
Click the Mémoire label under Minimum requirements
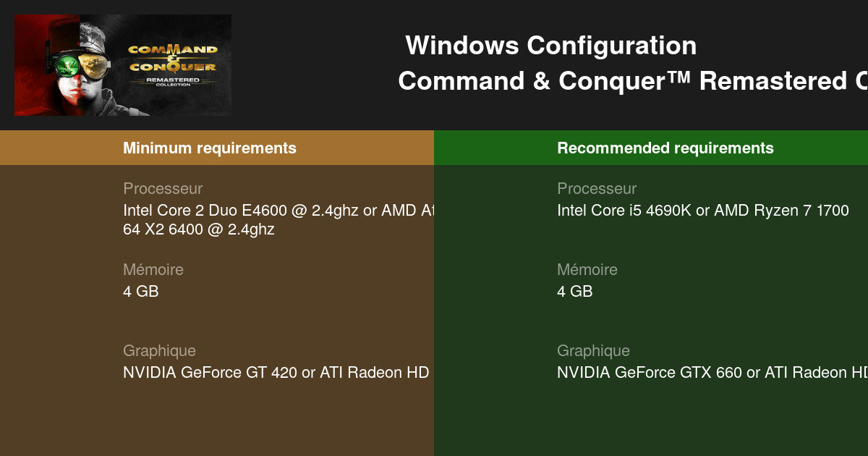[153, 270]
